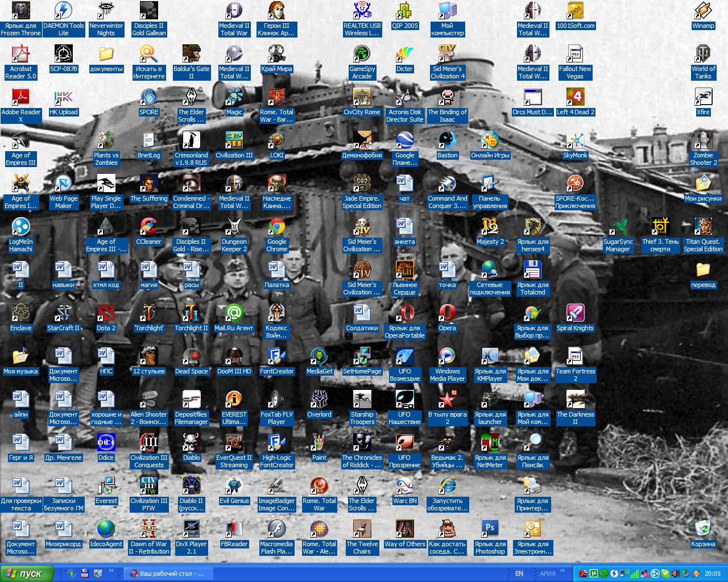Launch the Majesty 2 icon
Image resolution: width=728 pixels, height=582 pixels.
[x=490, y=231]
